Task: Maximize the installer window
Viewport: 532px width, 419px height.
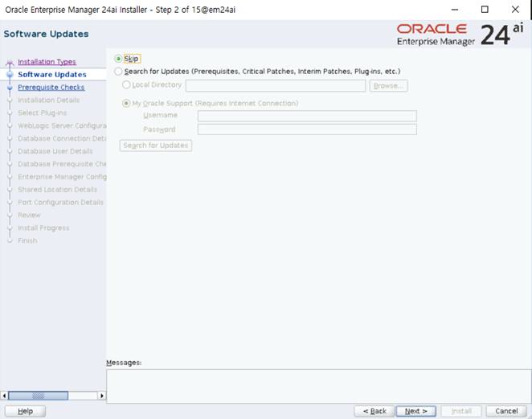Action: pos(485,10)
